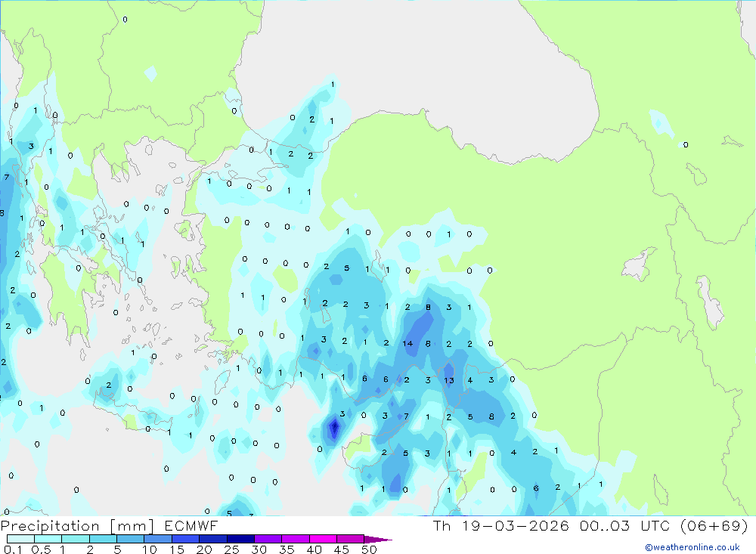Click the legend label '25'
756x554 pixels.
pos(231,549)
